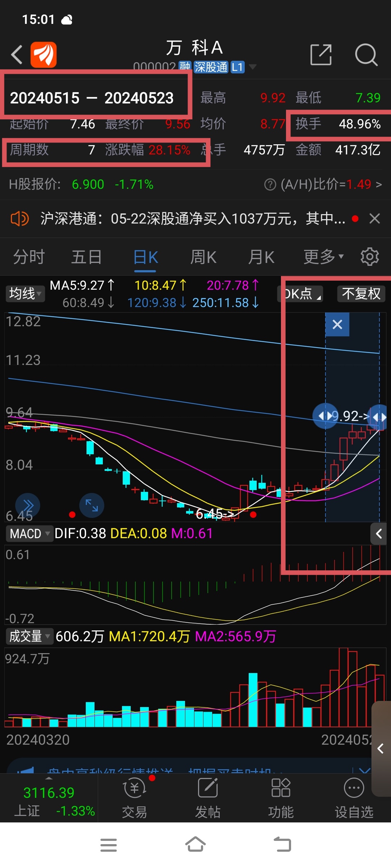Switch to 分时 chart tab

coord(29,257)
